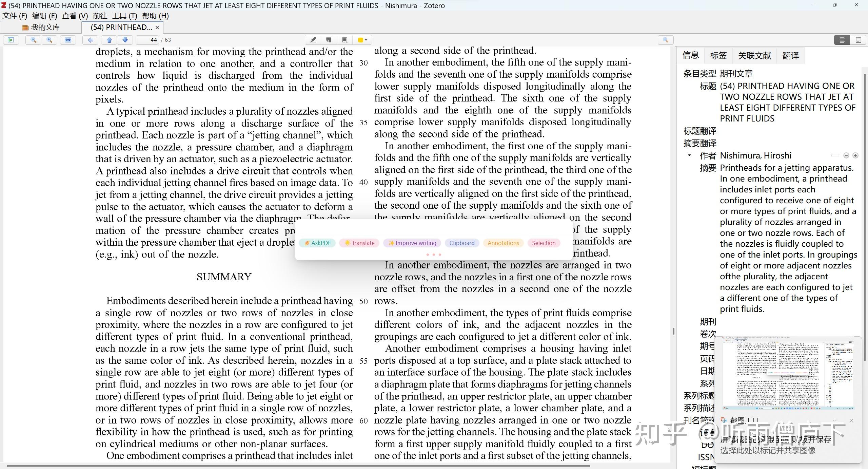Screen dimensions: 868x469
Task: Close the PRINTHEAD reader tab
Action: point(157,27)
